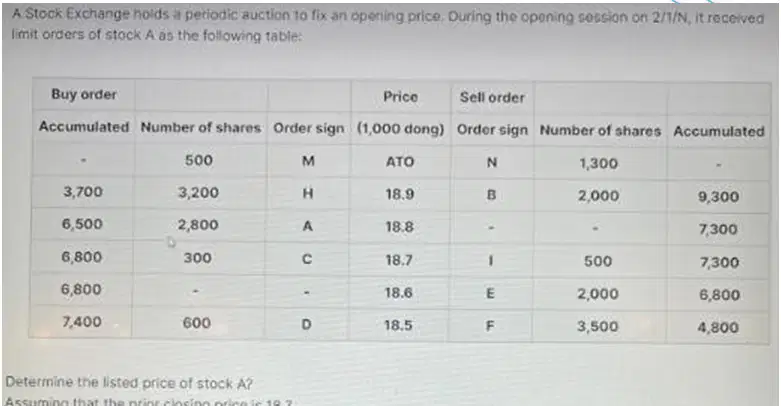Click the 'Determine the listed price' question text
781x406 pixels.
[x=129, y=383]
